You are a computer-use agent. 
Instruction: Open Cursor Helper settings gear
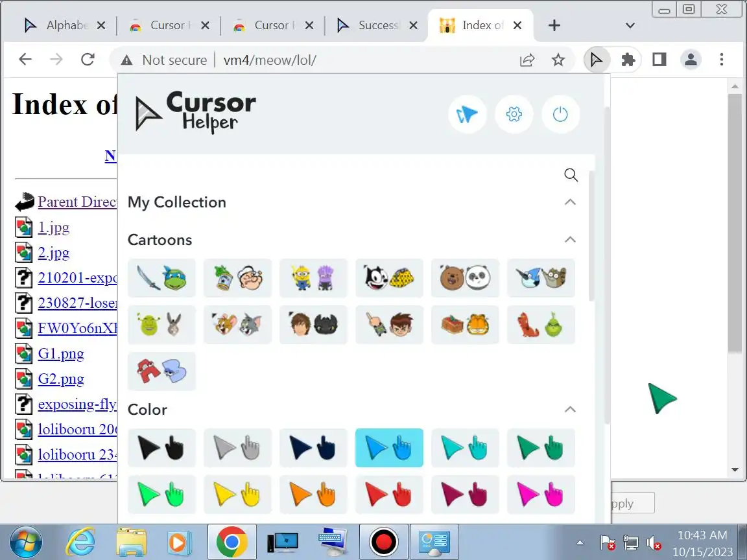click(514, 114)
